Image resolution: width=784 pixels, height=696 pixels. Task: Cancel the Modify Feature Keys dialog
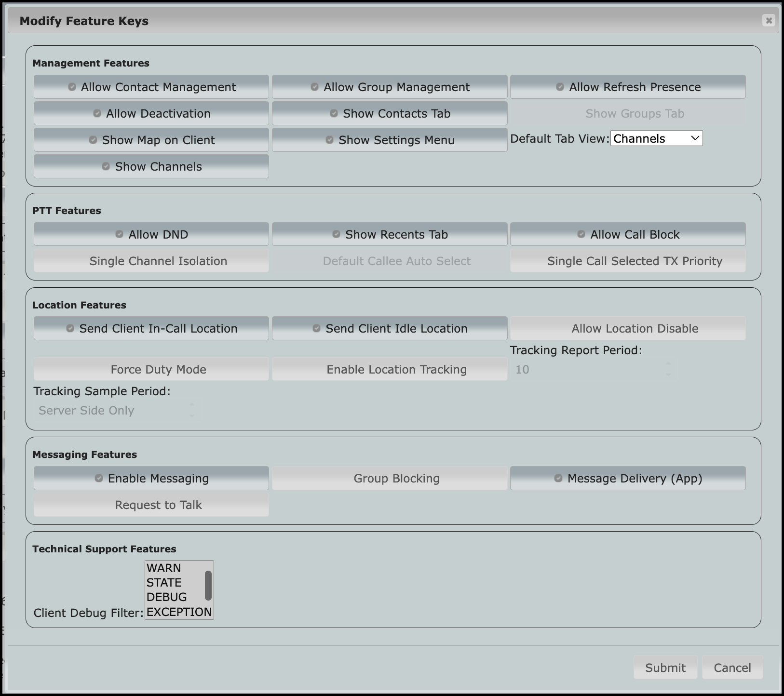[x=732, y=668]
